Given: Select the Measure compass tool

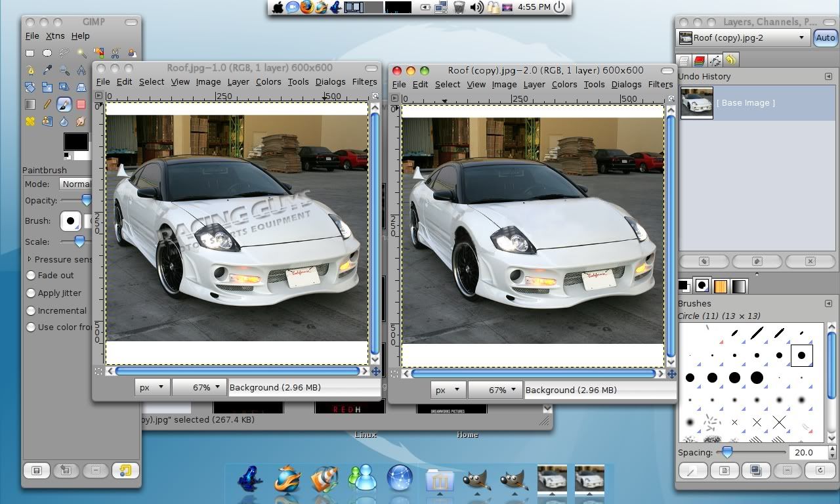Looking at the screenshot, I should [81, 70].
